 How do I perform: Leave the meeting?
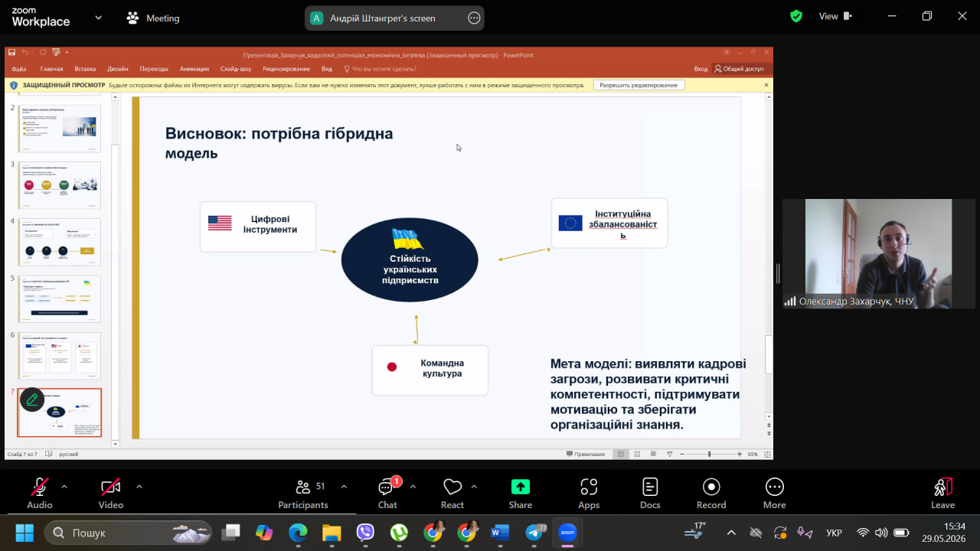942,493
